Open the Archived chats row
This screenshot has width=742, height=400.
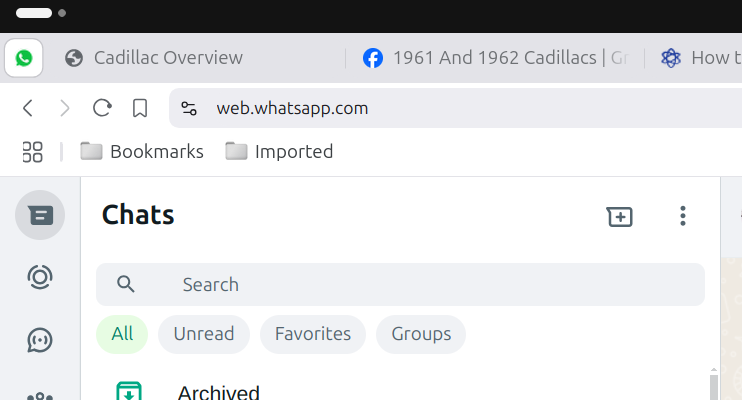(x=218, y=392)
